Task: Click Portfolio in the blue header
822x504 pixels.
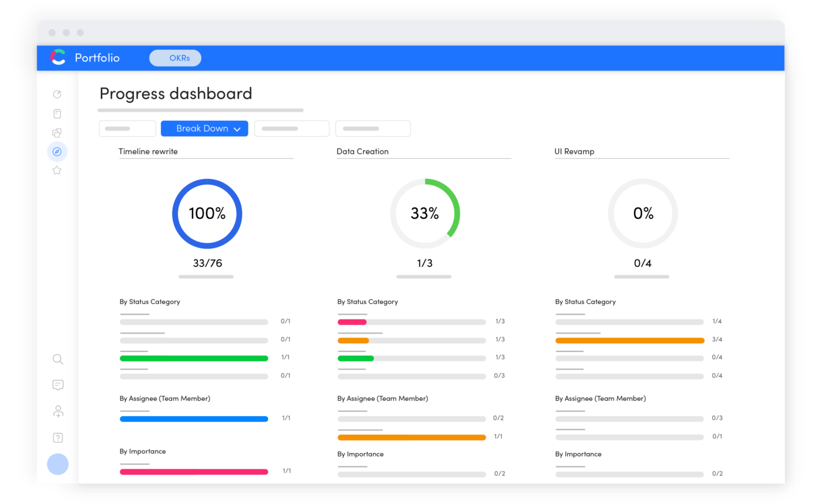Action: [x=97, y=58]
